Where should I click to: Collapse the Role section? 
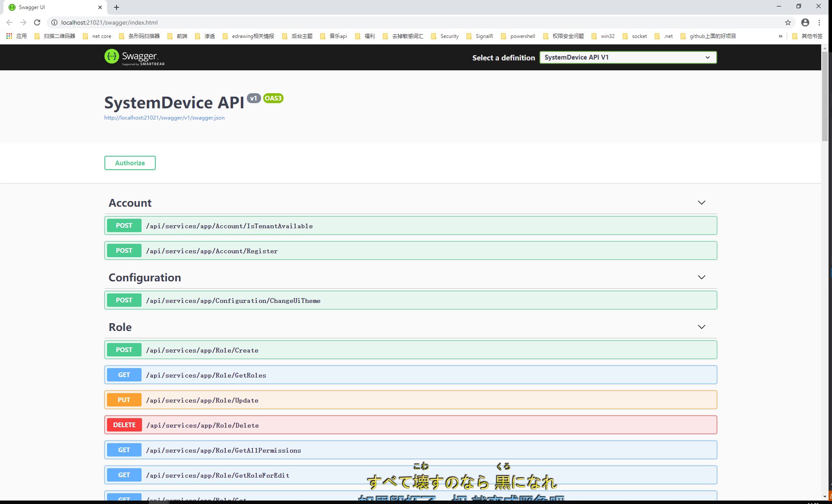pyautogui.click(x=701, y=327)
